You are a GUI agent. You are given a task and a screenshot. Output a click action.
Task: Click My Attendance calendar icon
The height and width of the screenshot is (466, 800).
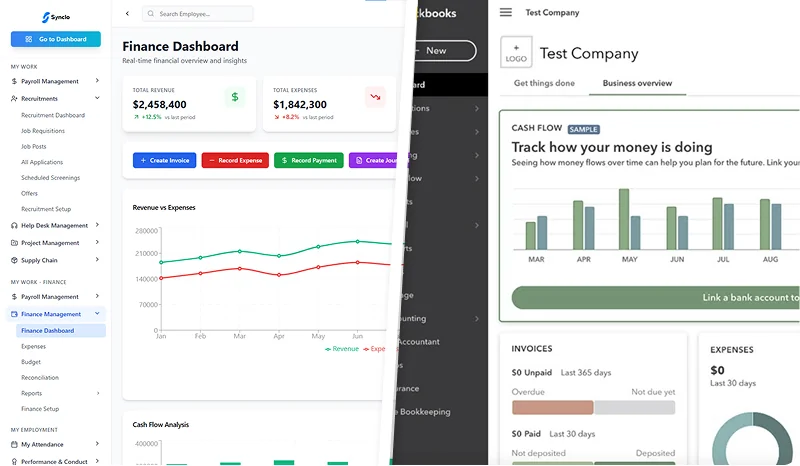[x=14, y=445]
